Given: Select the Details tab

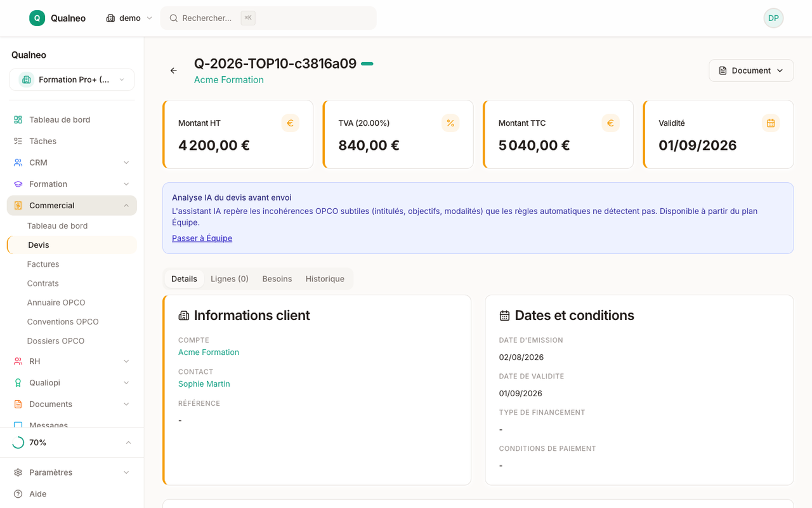Looking at the screenshot, I should click(184, 279).
